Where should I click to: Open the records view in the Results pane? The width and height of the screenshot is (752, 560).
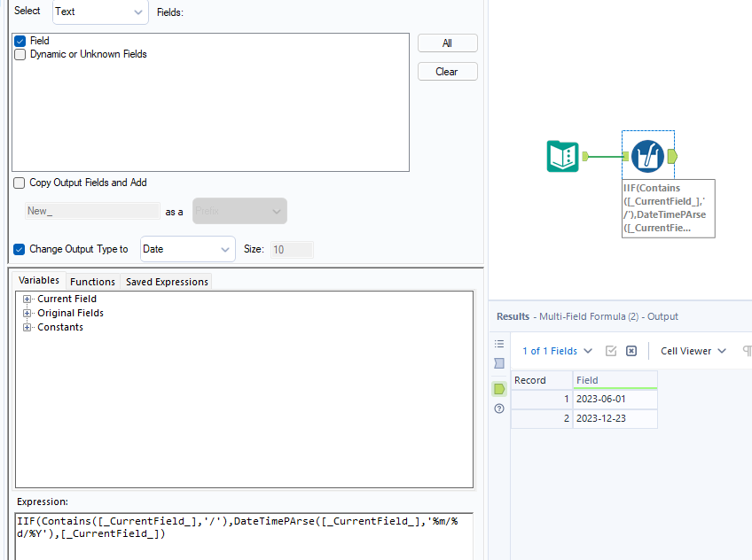pyautogui.click(x=499, y=344)
